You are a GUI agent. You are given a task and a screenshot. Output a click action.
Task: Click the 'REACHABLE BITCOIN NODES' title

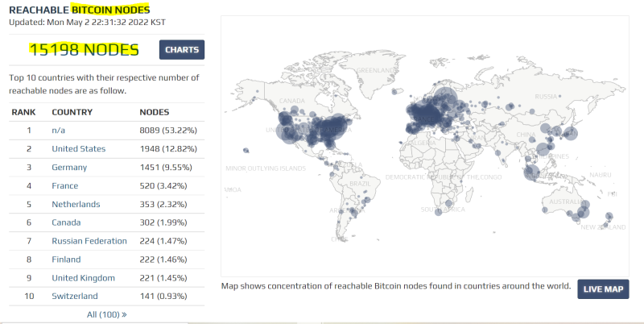coord(79,10)
